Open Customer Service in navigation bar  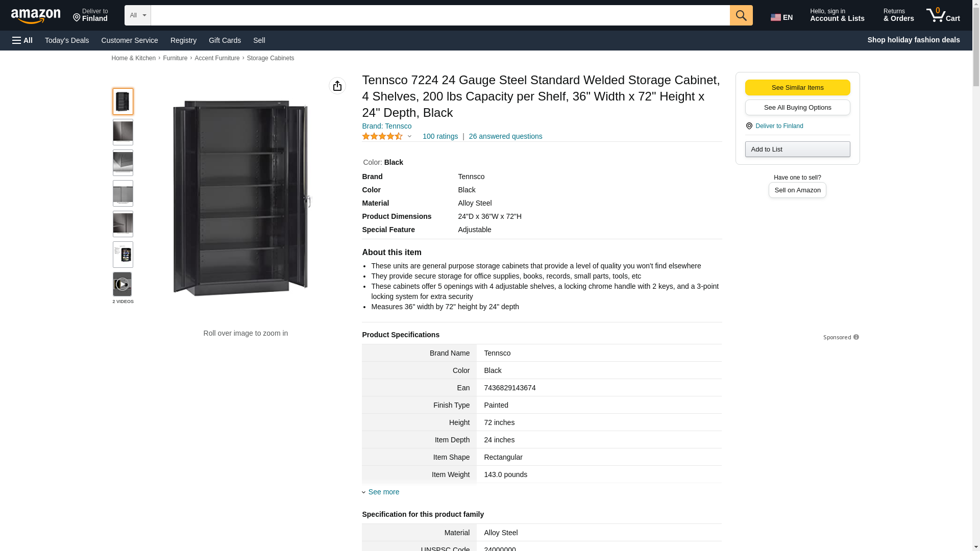[130, 40]
